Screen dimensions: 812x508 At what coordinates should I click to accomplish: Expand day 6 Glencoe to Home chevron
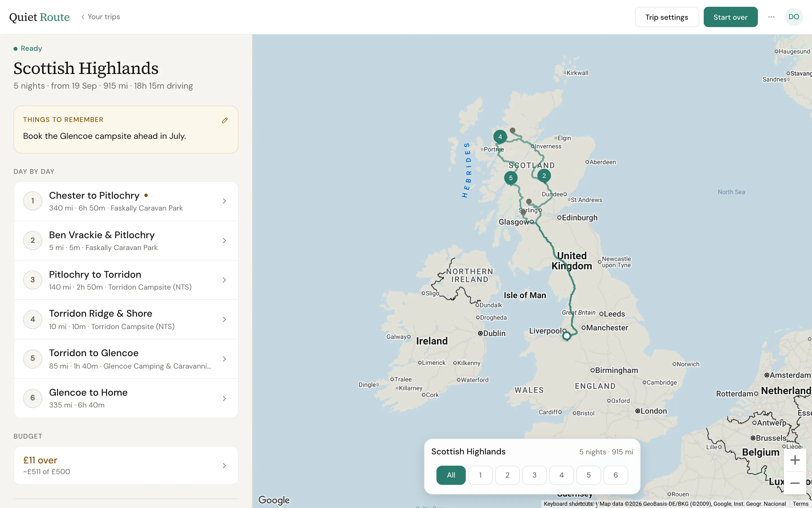pos(224,398)
